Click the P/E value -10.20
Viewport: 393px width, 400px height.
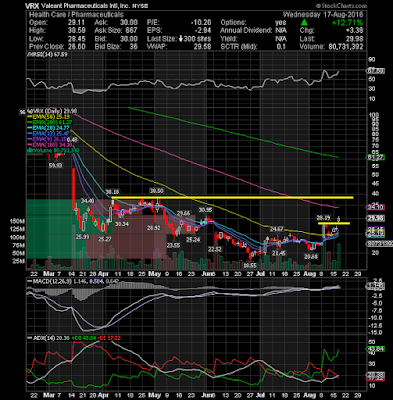point(201,22)
